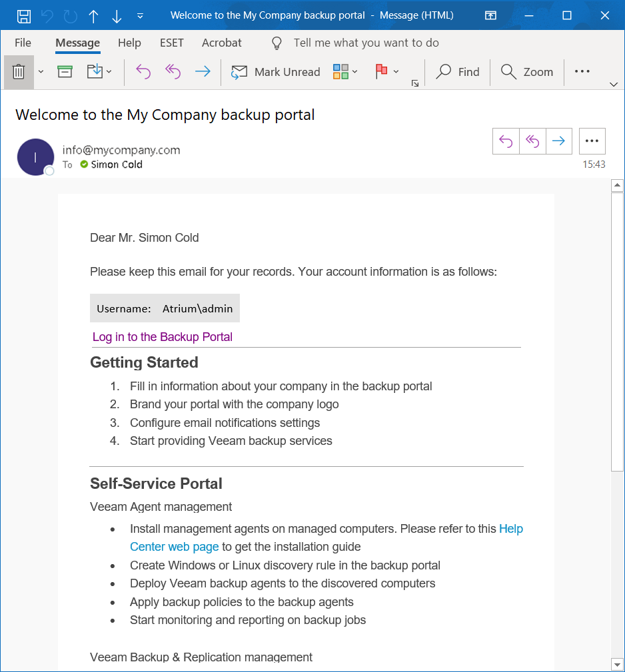The width and height of the screenshot is (625, 672).
Task: Expand the Move dropdown arrow
Action: (109, 71)
